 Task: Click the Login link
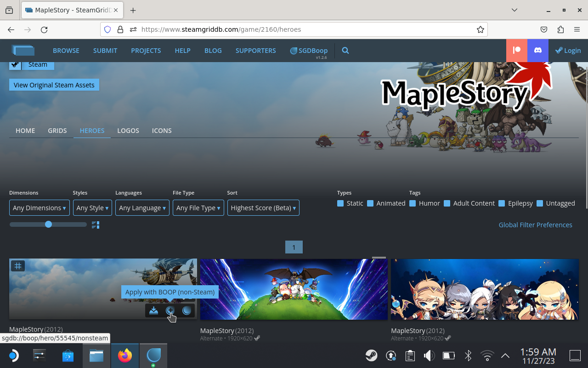(x=568, y=51)
